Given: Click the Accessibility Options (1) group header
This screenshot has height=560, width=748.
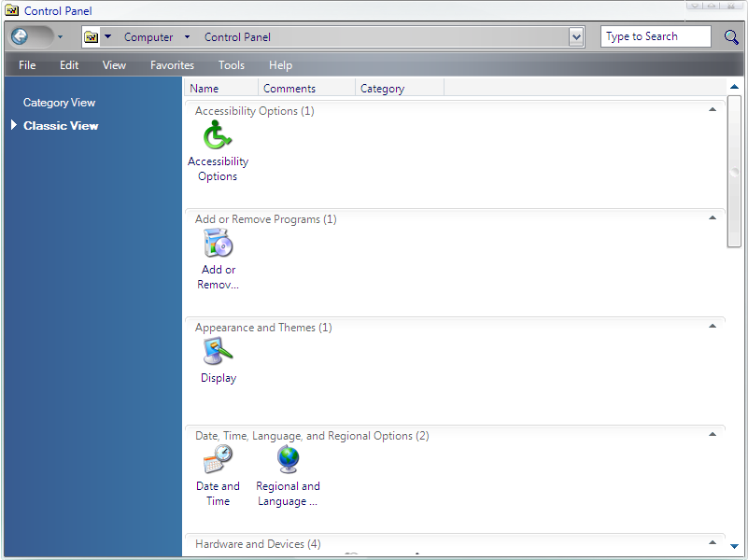Looking at the screenshot, I should [254, 111].
